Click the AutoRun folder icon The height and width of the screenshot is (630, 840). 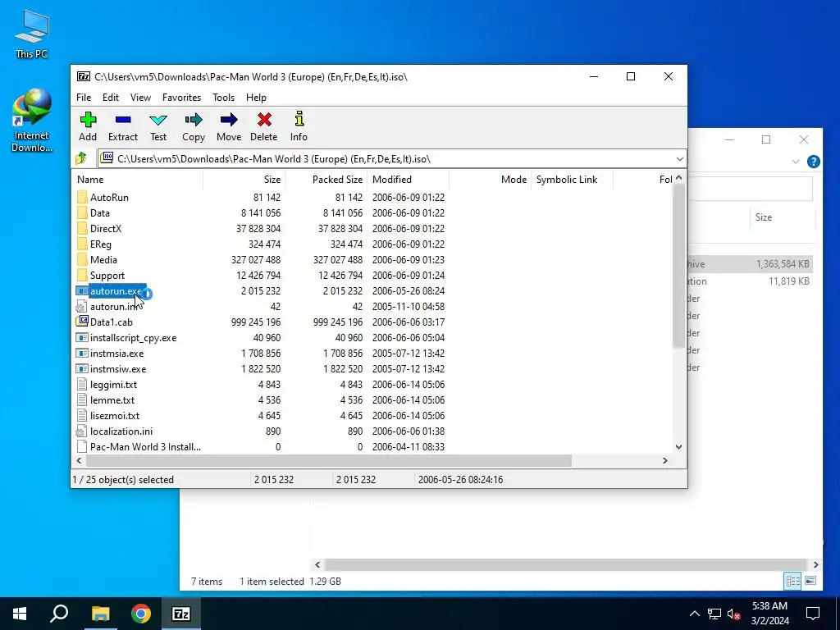(82, 197)
